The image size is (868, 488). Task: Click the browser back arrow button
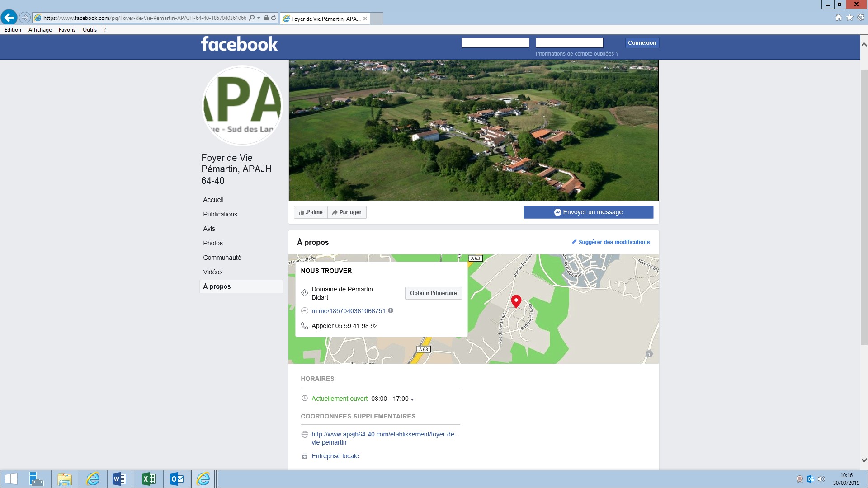(9, 18)
